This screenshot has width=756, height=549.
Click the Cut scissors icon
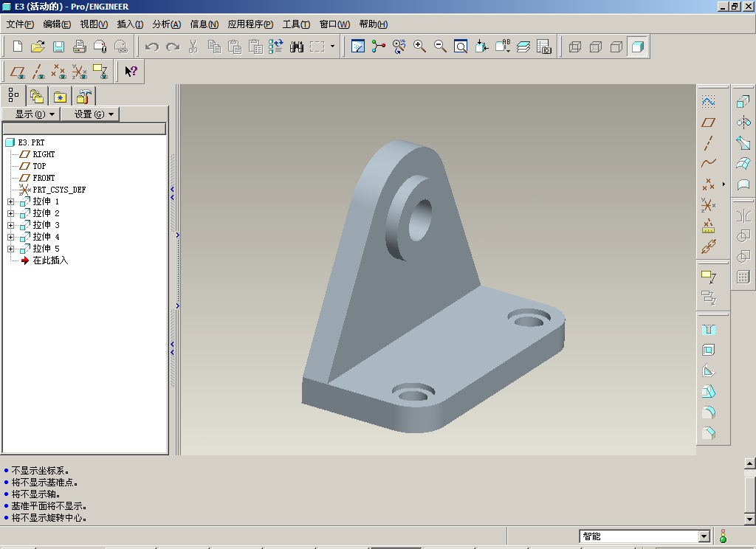(193, 46)
